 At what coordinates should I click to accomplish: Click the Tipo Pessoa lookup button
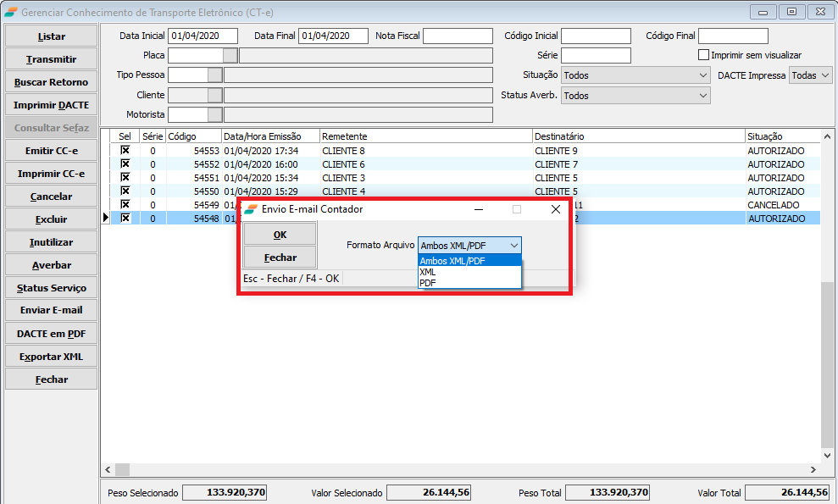(x=214, y=75)
